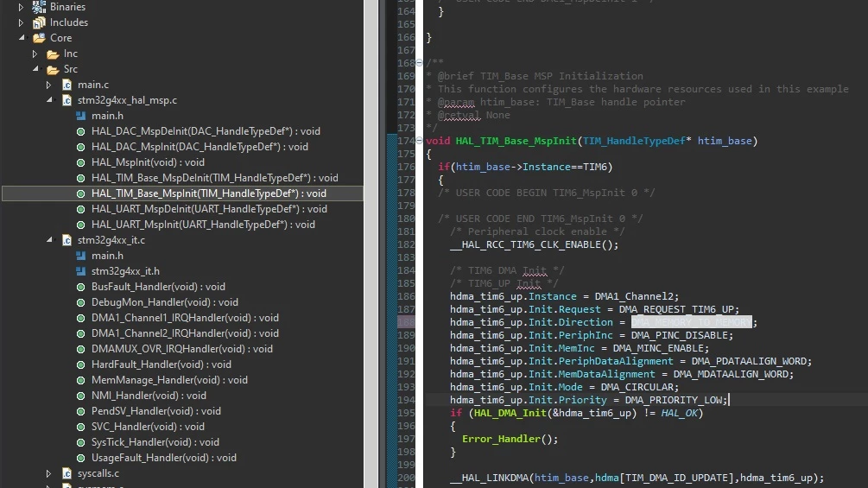Image resolution: width=868 pixels, height=488 pixels.
Task: Click the Includes icon
Action: 39,22
